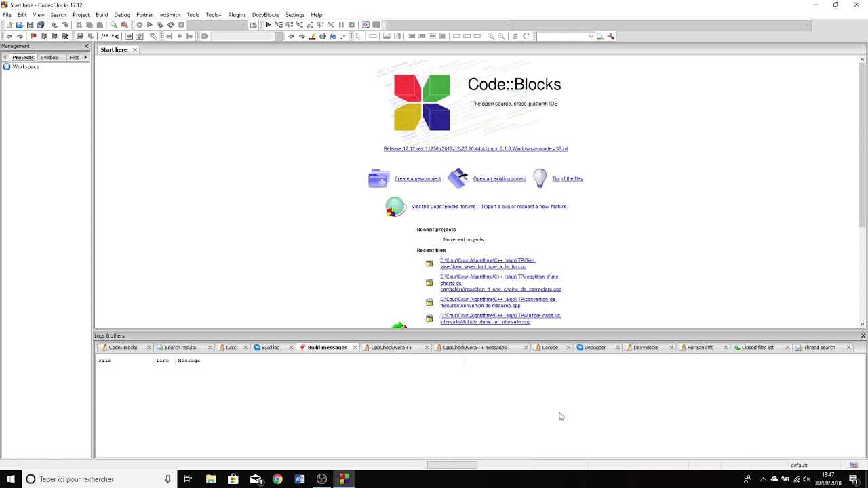Click the Save all files icon
This screenshot has height=488, width=868.
(x=41, y=25)
